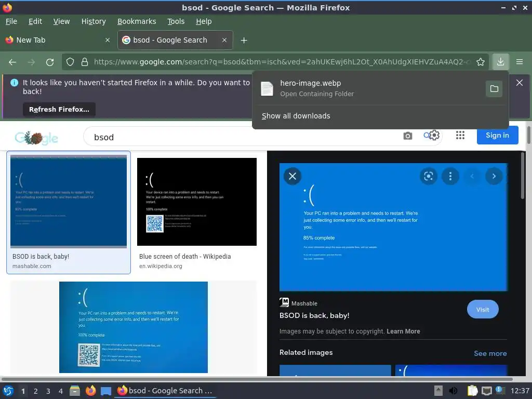Bookmark this page with the star icon

click(481, 62)
